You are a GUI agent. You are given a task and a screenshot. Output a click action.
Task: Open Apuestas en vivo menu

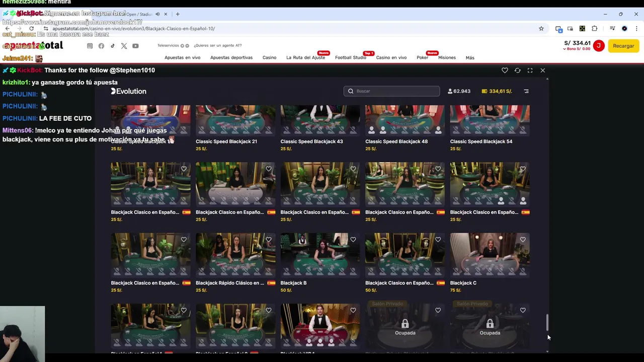[x=182, y=57]
